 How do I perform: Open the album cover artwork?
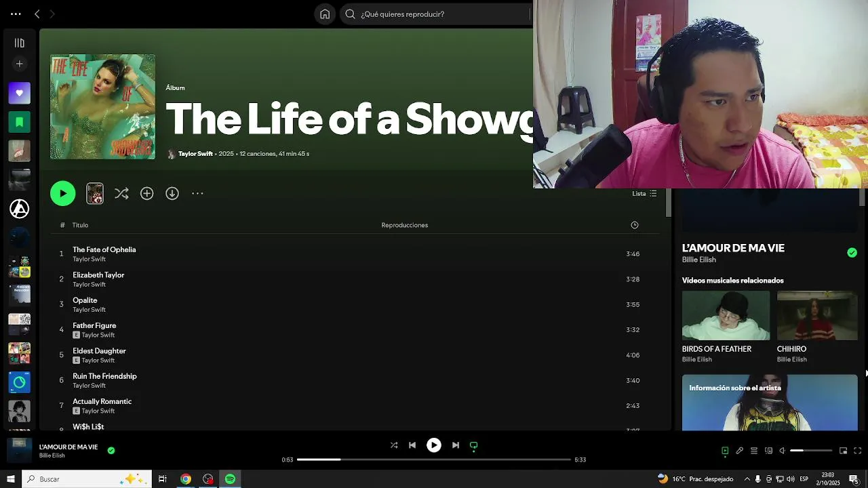coord(102,107)
